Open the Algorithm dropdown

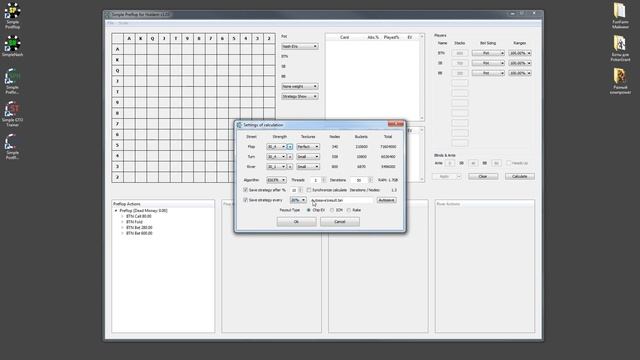[x=276, y=180]
